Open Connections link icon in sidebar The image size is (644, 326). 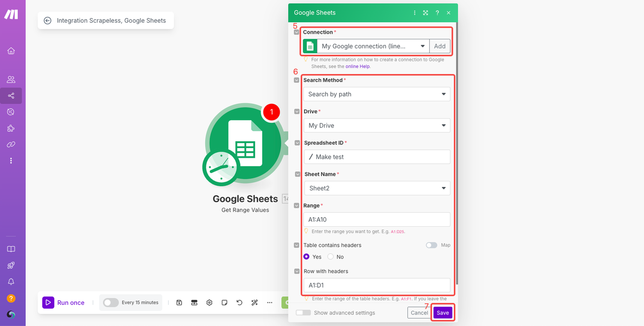click(11, 145)
